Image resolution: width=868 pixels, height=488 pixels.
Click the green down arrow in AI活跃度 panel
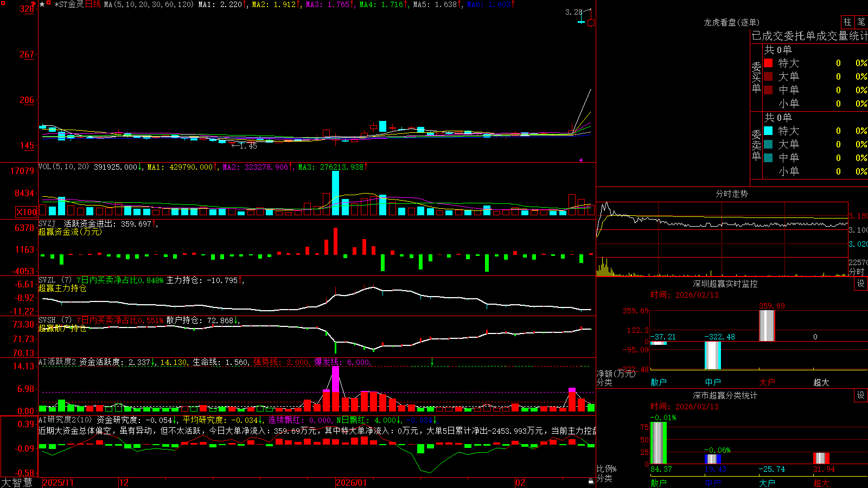[432, 361]
